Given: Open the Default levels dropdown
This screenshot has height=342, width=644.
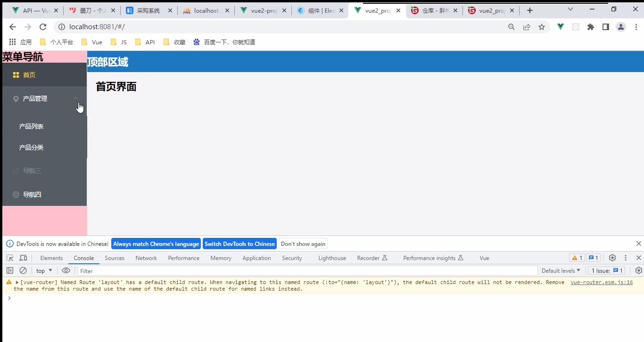Looking at the screenshot, I should click(x=560, y=270).
